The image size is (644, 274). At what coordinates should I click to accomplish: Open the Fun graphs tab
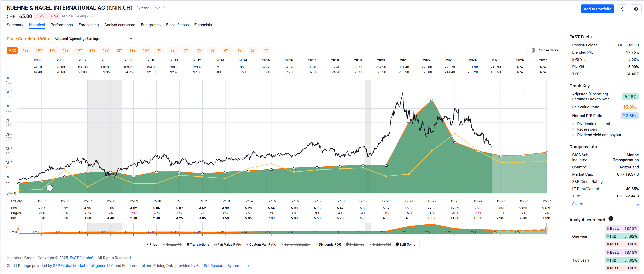pyautogui.click(x=151, y=25)
